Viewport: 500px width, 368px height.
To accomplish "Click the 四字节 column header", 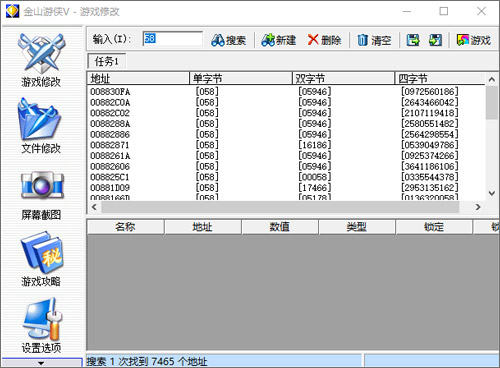I will click(440, 79).
